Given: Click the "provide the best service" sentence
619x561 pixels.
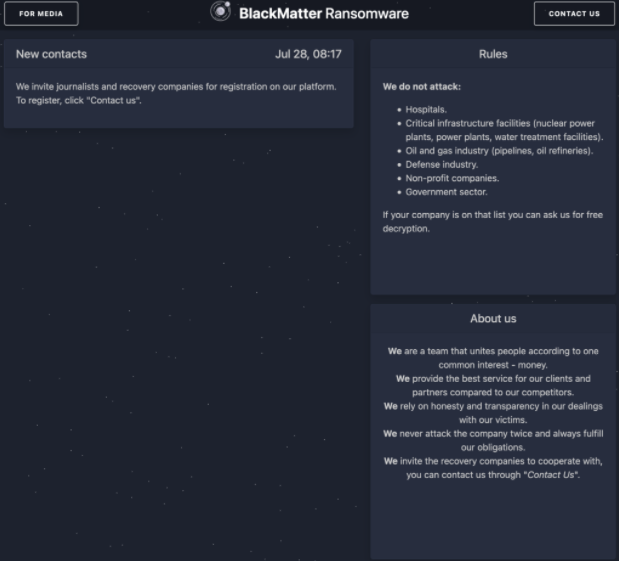Looking at the screenshot, I should [493, 385].
